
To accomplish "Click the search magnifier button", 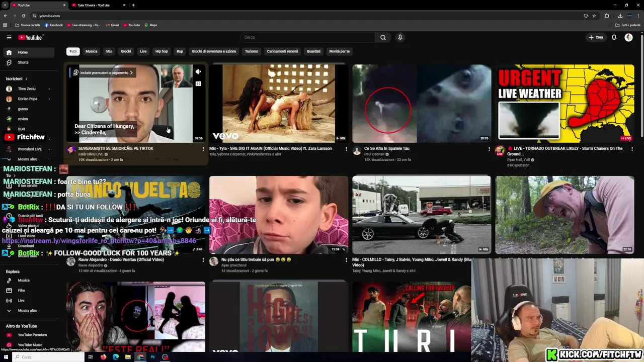I will click(x=383, y=37).
